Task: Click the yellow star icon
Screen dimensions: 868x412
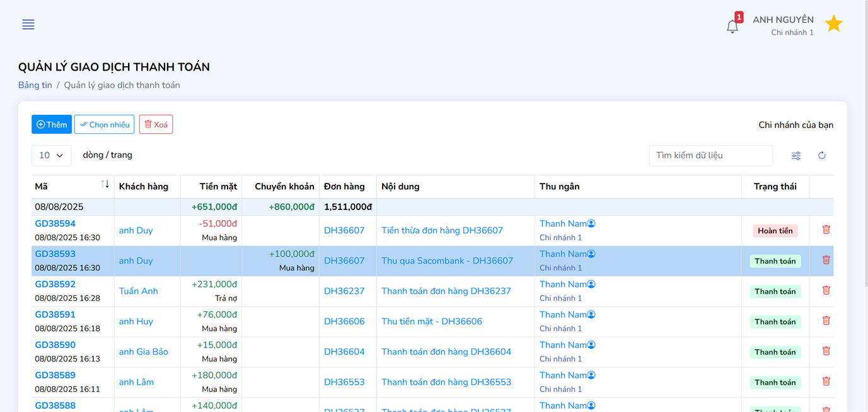Action: point(833,24)
